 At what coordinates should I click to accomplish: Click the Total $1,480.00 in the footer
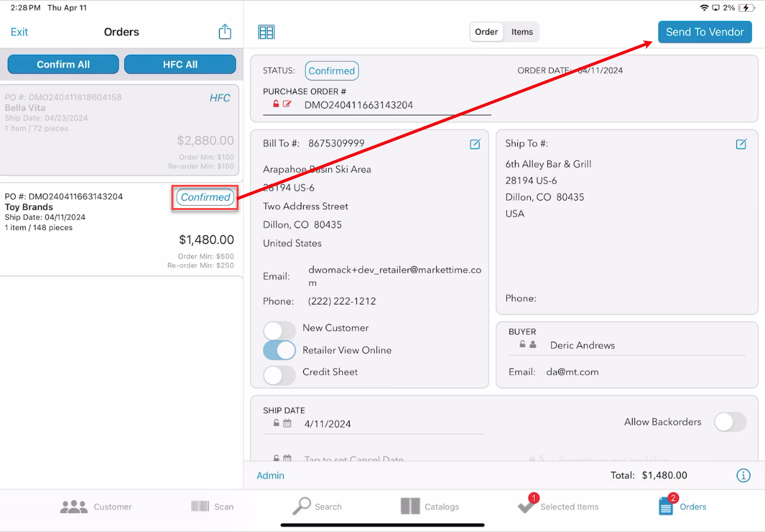(x=649, y=475)
